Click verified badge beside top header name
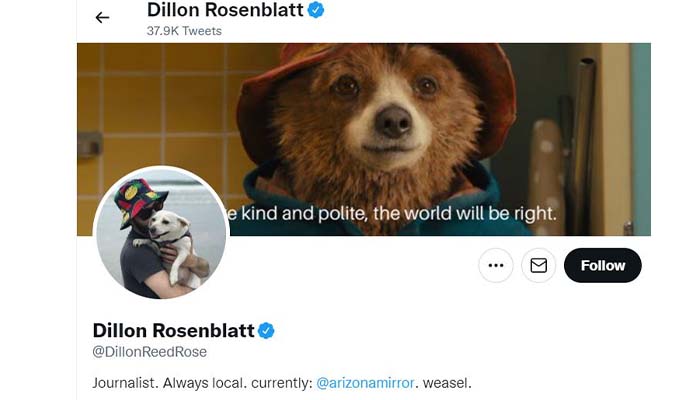 pyautogui.click(x=316, y=10)
